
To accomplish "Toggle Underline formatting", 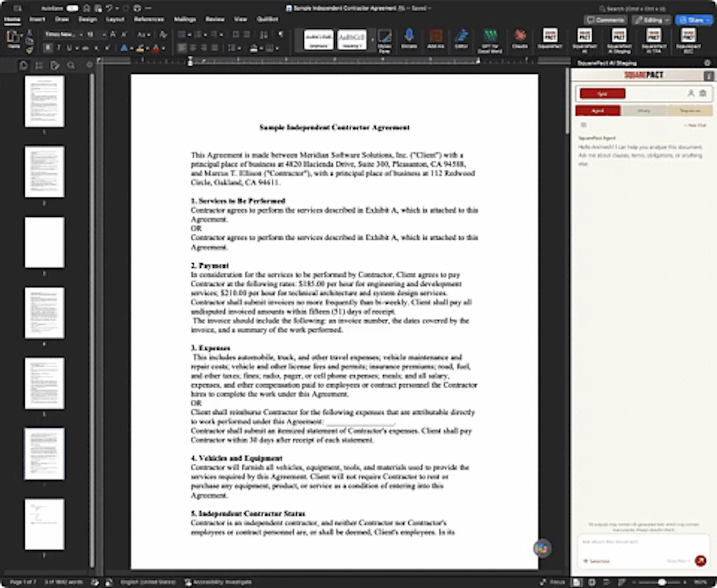I will point(69,48).
